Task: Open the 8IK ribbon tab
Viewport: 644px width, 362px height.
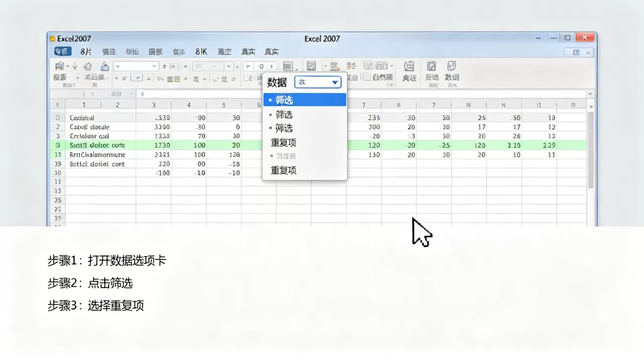Action: pyautogui.click(x=201, y=51)
